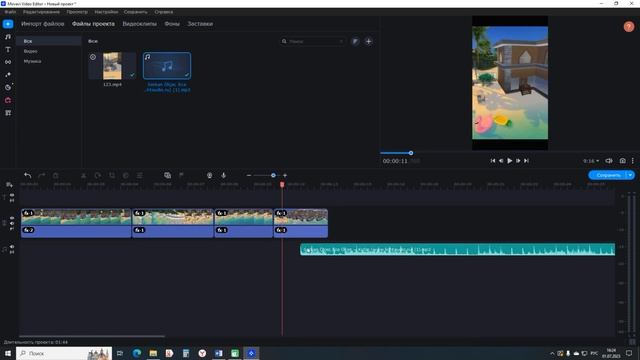The height and width of the screenshot is (360, 640).
Task: Click the Transition wizard icon in timeline toolbar
Action: pyautogui.click(x=167, y=176)
